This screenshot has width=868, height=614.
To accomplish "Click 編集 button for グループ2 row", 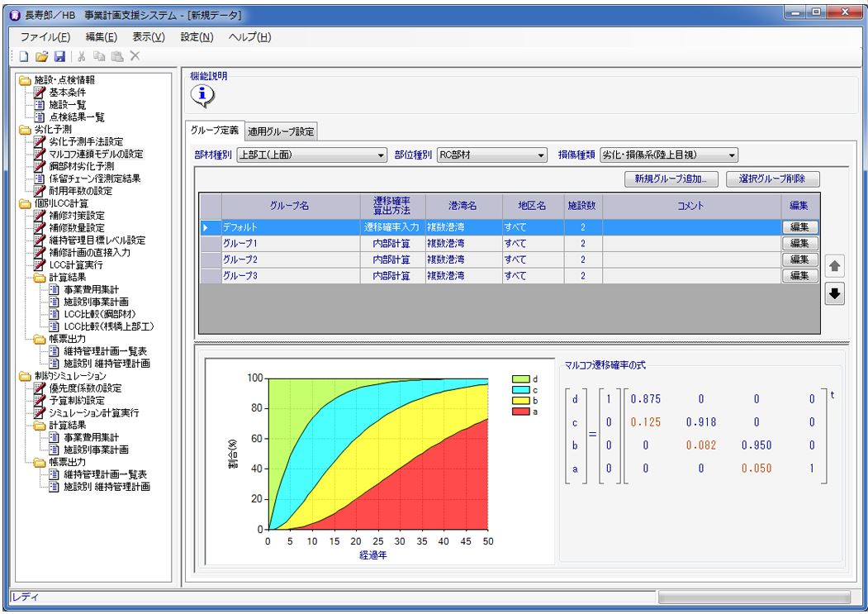I will [799, 259].
